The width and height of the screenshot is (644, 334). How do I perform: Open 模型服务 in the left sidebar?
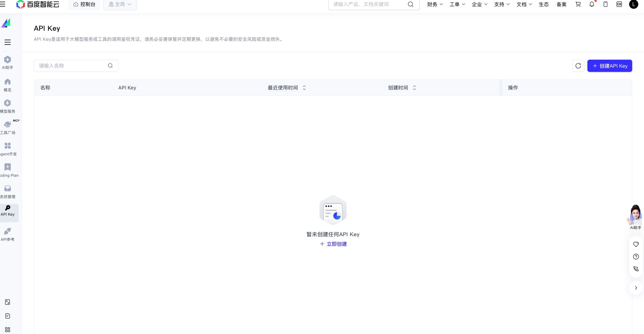coord(7,106)
